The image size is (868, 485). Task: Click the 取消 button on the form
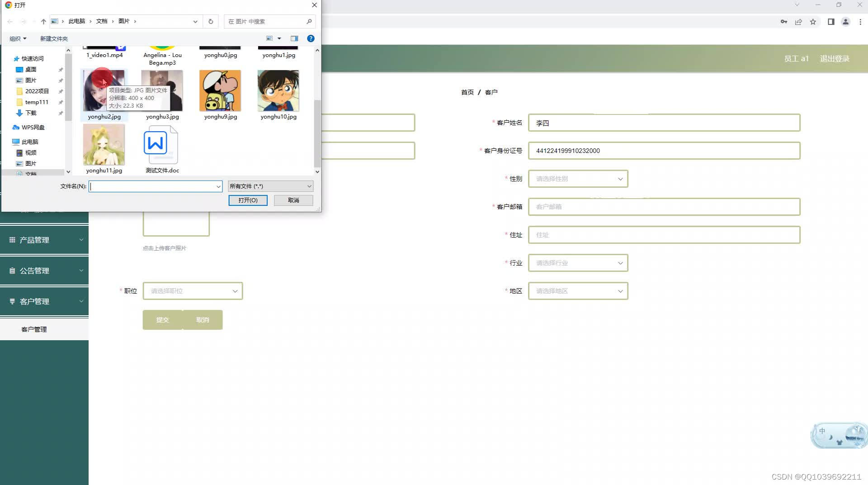(x=203, y=320)
